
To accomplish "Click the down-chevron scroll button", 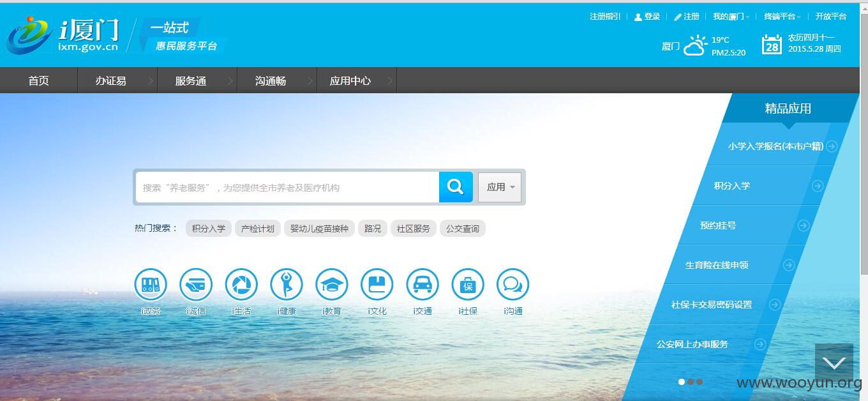I will click(x=834, y=363).
